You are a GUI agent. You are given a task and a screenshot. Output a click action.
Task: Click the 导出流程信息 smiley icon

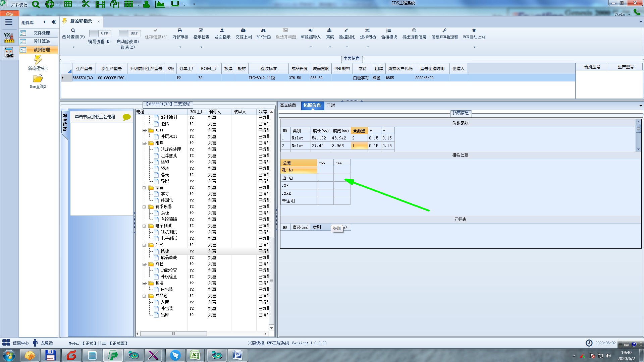(x=414, y=31)
